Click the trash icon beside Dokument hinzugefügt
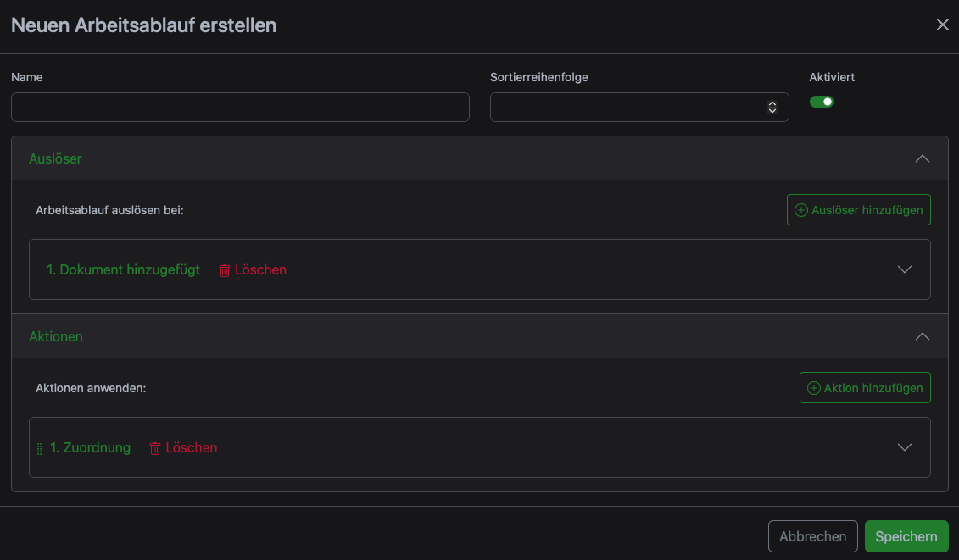This screenshot has width=959, height=560. pyautogui.click(x=225, y=270)
